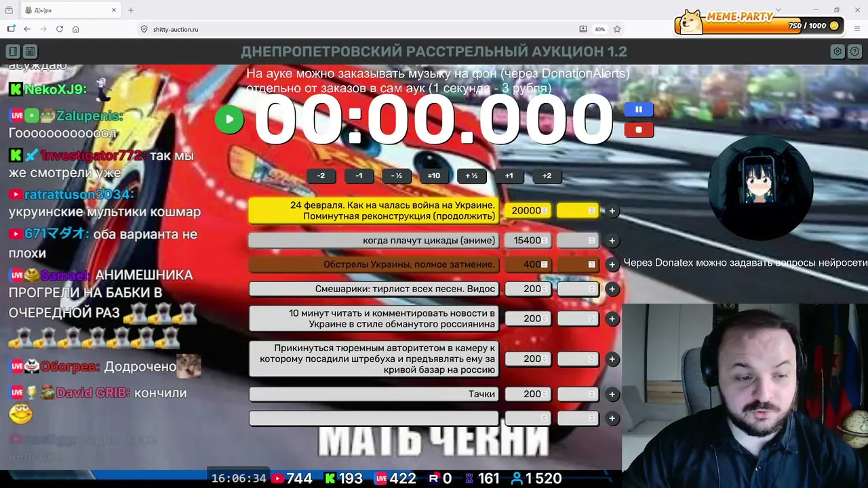Screen dimensions: 868x488
Task: Set the timer with the =10 button
Action: 434,176
